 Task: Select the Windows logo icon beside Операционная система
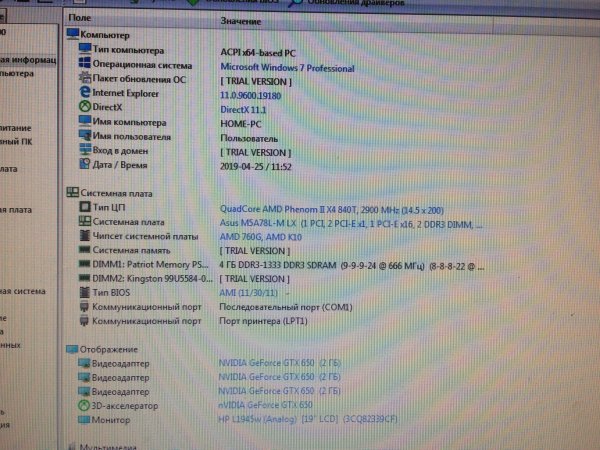point(85,63)
